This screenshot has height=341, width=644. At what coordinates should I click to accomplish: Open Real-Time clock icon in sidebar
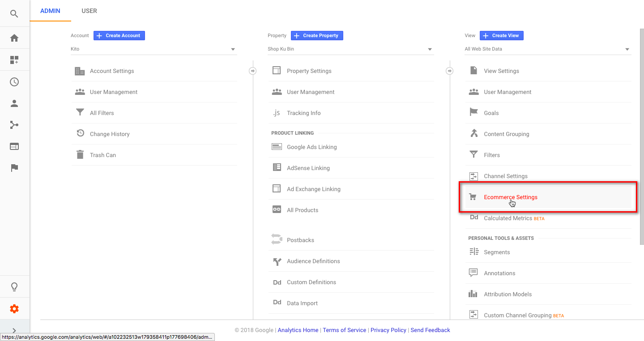click(x=14, y=82)
